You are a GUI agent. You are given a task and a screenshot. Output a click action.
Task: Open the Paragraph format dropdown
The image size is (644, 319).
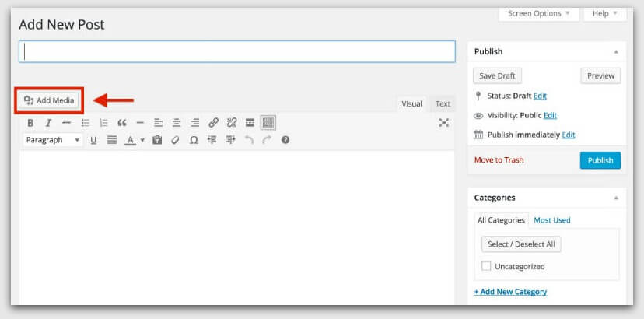(x=53, y=140)
